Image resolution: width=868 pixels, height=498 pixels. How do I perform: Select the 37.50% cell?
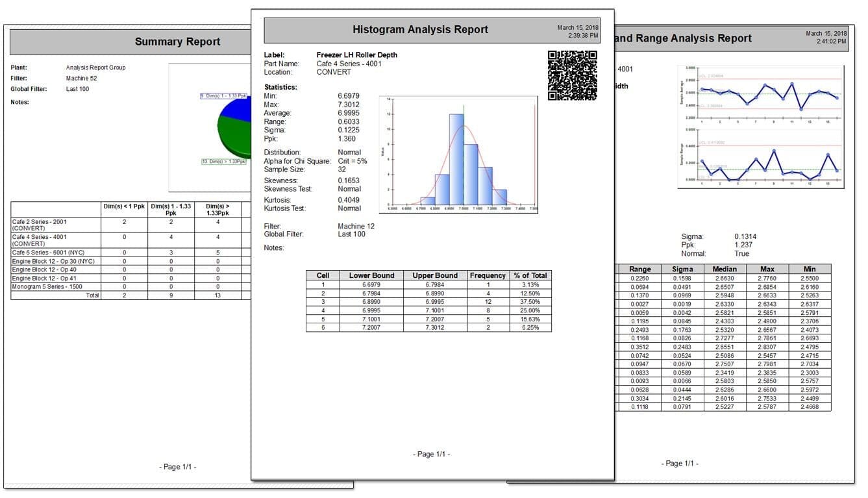530,302
